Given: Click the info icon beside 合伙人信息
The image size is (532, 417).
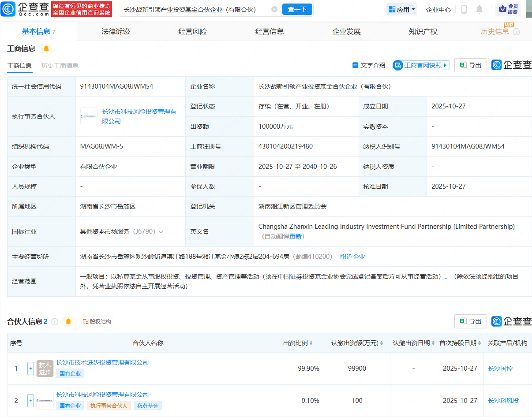Looking at the screenshot, I should pyautogui.click(x=54, y=321).
